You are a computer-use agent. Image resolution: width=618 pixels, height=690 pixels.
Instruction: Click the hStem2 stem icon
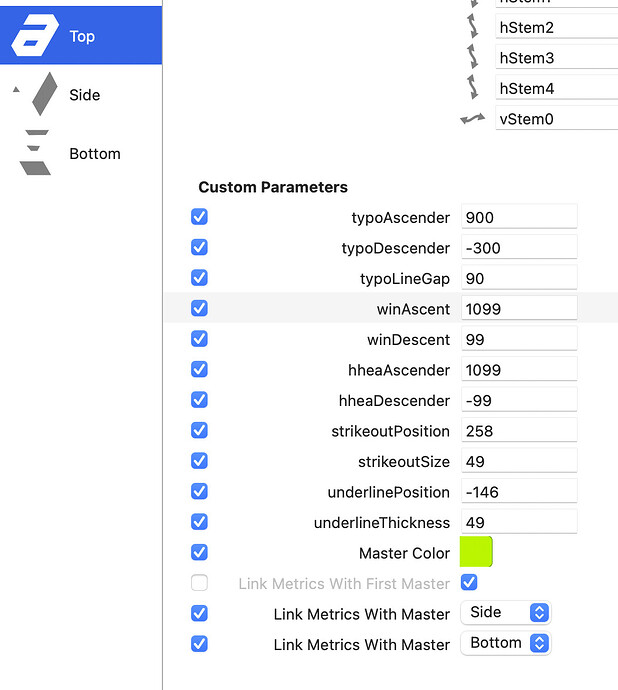(x=473, y=27)
